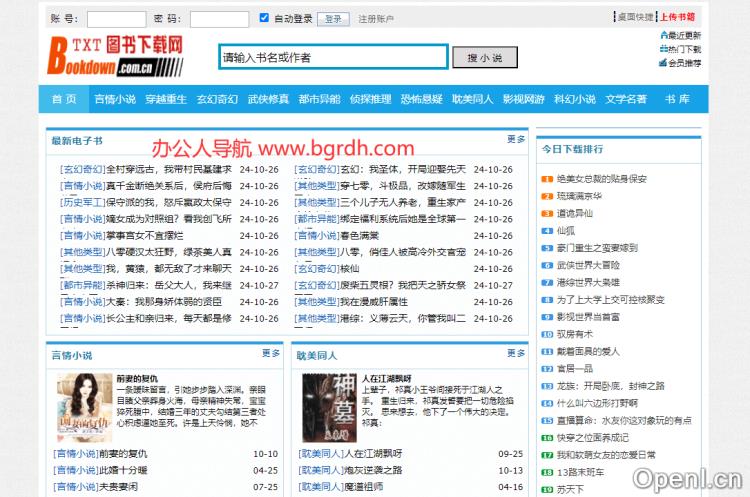Open 热门下载 via its icon
This screenshot has width=750, height=497.
pyautogui.click(x=662, y=49)
